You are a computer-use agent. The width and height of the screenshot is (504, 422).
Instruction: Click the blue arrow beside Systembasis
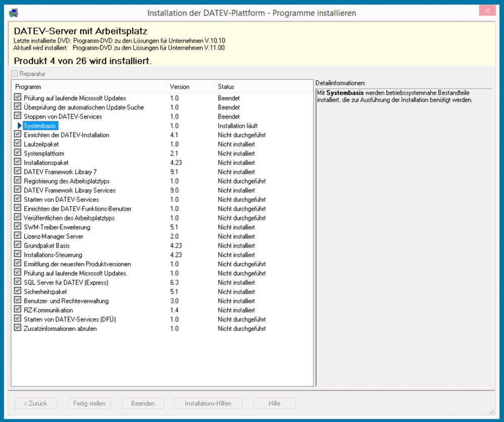(20, 126)
